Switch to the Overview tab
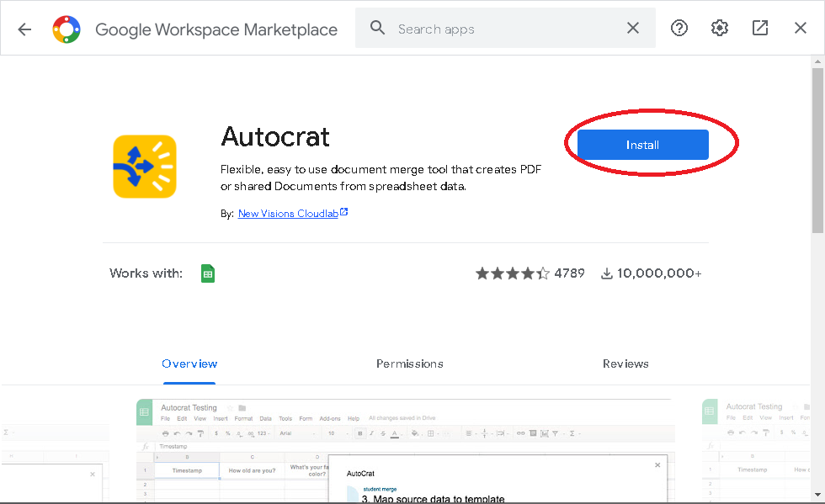 coord(189,363)
